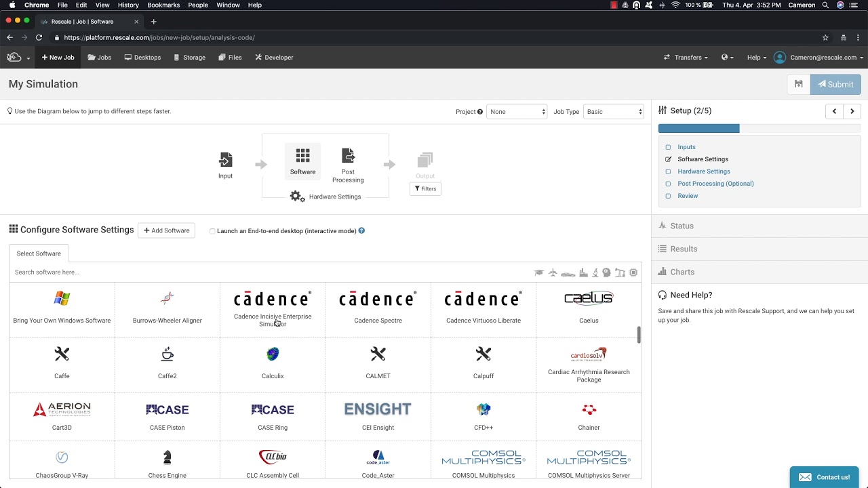The height and width of the screenshot is (488, 868).
Task: Select Chainer software tile
Action: tap(589, 416)
